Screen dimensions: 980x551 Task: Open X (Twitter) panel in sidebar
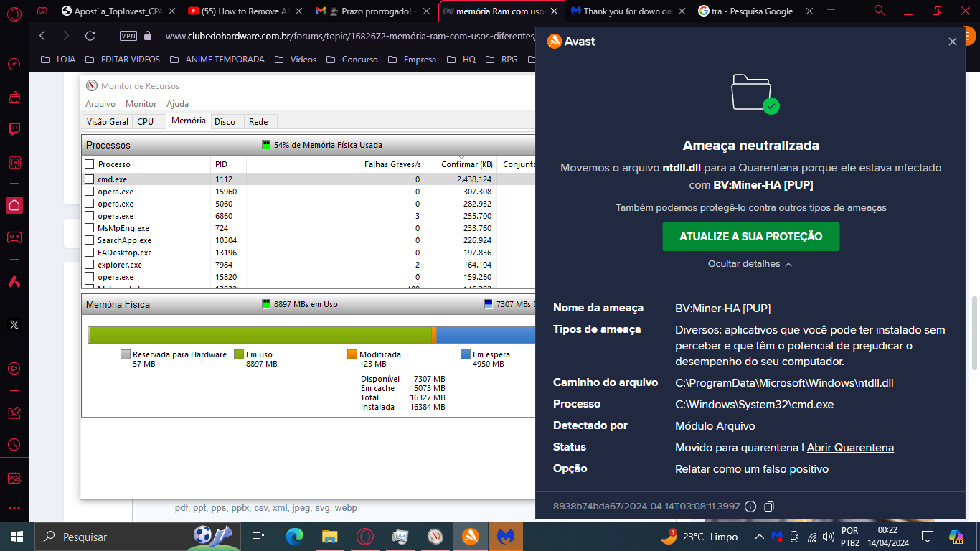14,324
